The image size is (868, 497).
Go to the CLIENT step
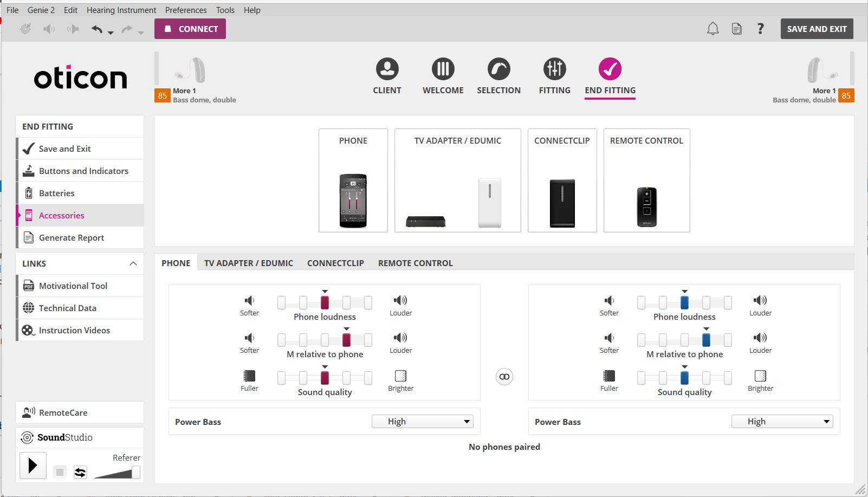pos(387,76)
